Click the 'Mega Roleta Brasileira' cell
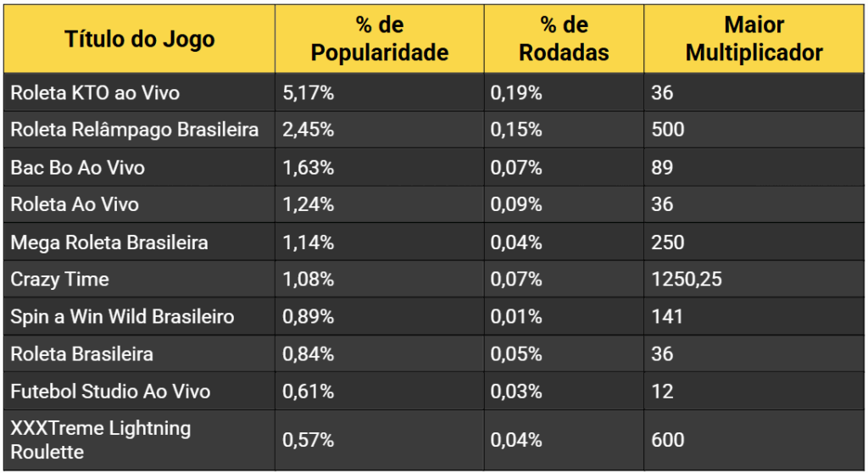This screenshot has height=473, width=868. (x=108, y=242)
